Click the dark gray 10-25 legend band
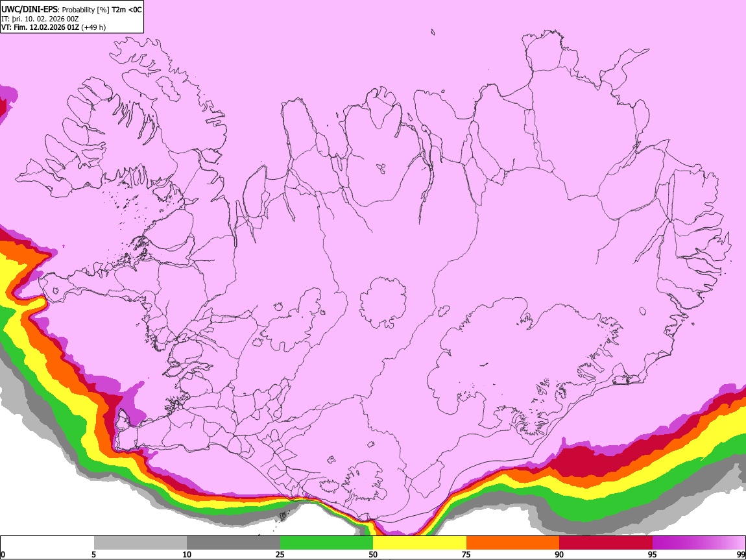Image resolution: width=746 pixels, height=560 pixels. 234,543
